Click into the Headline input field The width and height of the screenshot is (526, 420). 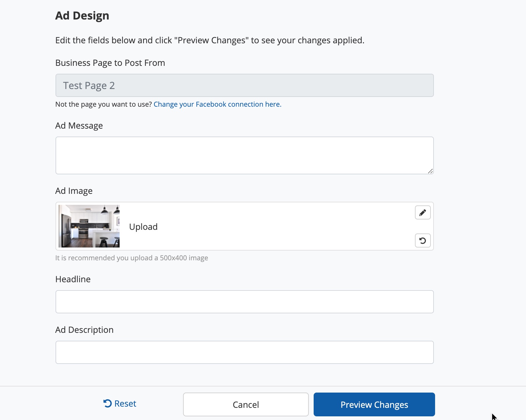tap(244, 302)
